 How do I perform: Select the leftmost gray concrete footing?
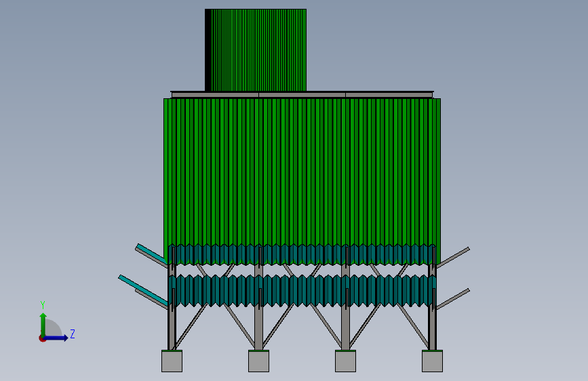coord(172,361)
